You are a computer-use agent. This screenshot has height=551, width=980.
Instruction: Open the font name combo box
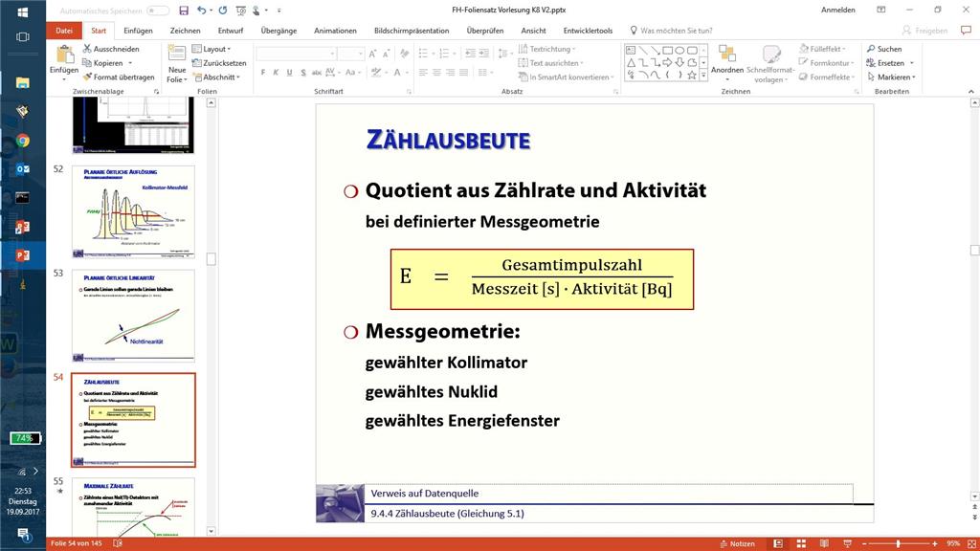coord(297,54)
